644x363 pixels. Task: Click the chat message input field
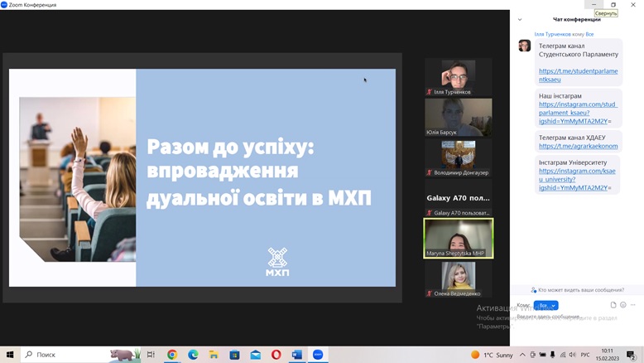click(x=575, y=317)
